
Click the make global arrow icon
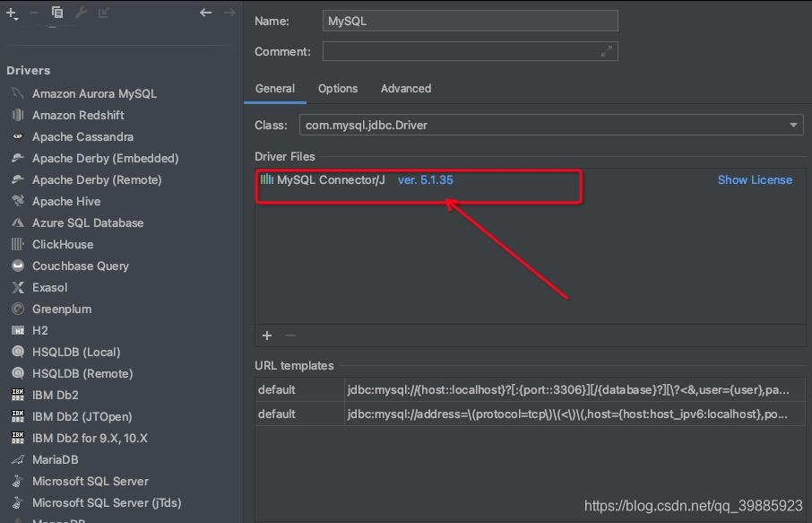click(x=104, y=13)
